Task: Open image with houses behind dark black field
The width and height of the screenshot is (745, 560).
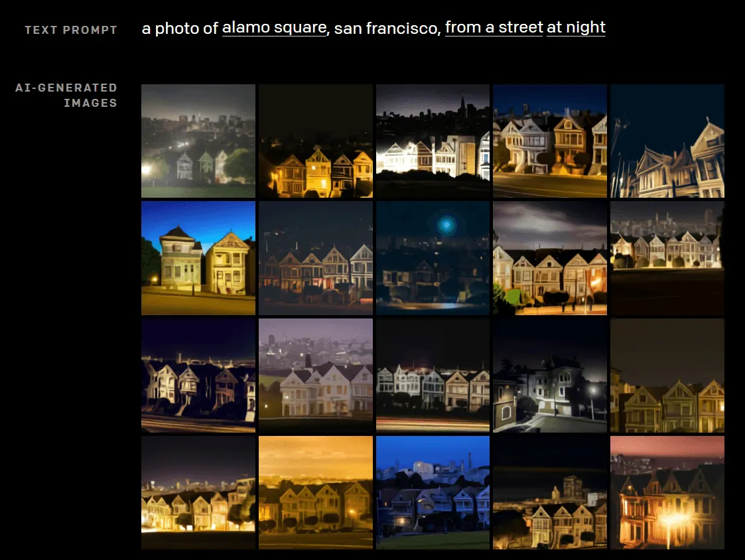Action: point(667,258)
